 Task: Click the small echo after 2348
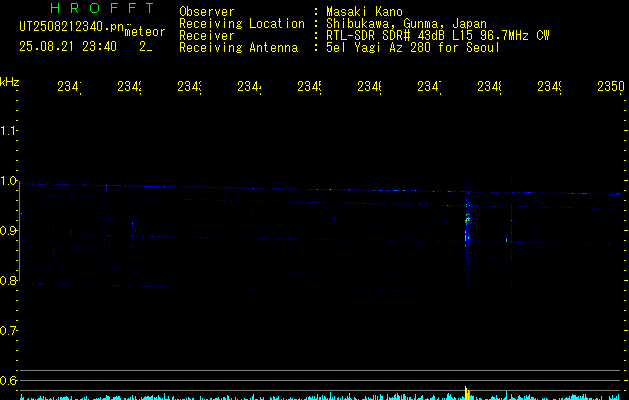[x=507, y=240]
